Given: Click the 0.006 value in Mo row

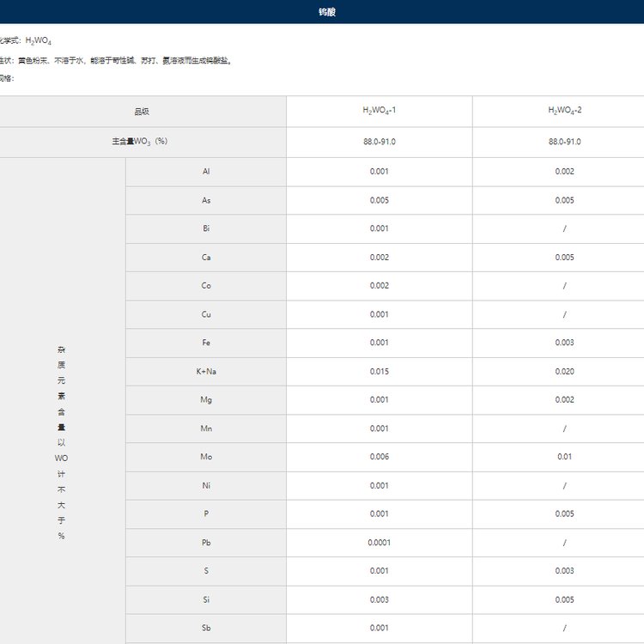Looking at the screenshot, I should pyautogui.click(x=379, y=457).
